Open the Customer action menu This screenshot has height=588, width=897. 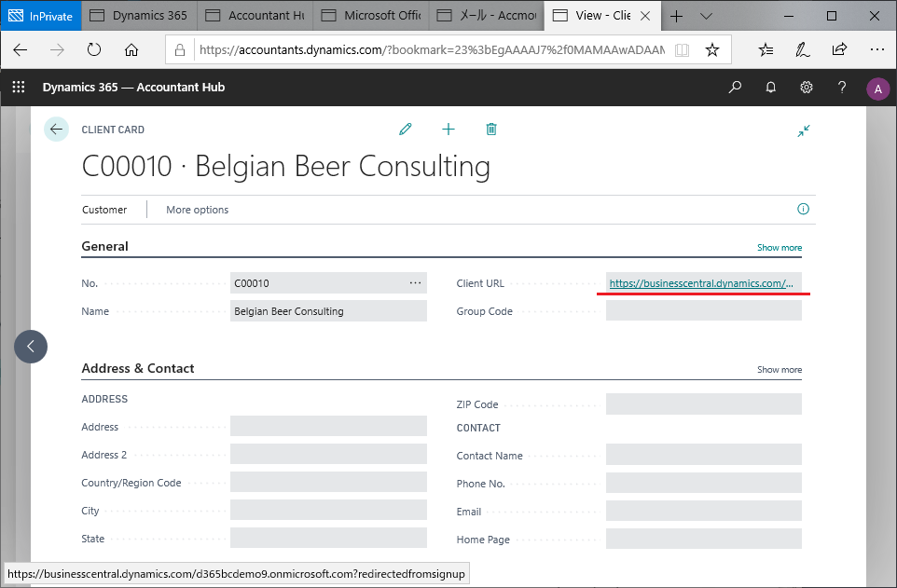point(104,210)
